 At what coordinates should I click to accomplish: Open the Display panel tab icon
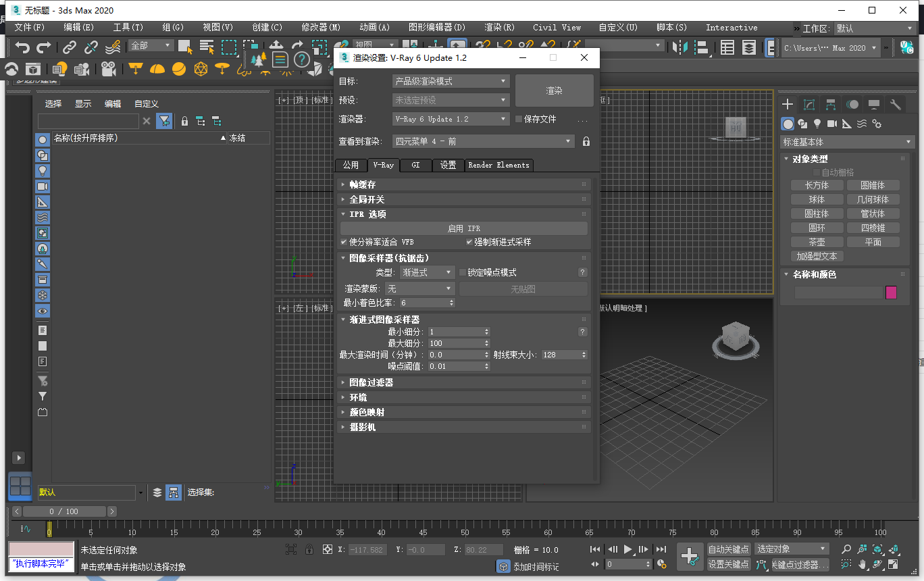pos(874,104)
